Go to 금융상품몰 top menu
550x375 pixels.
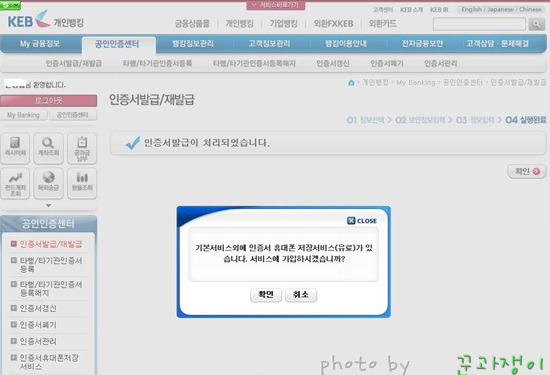(192, 24)
